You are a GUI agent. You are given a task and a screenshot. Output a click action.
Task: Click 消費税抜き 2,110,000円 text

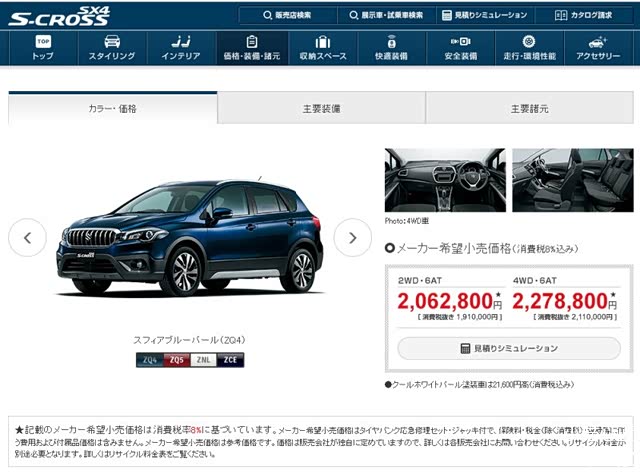[575, 317]
